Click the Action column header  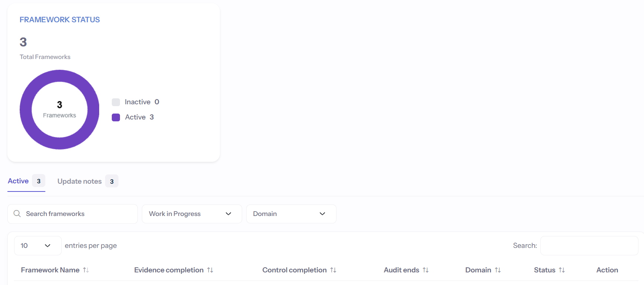click(607, 270)
